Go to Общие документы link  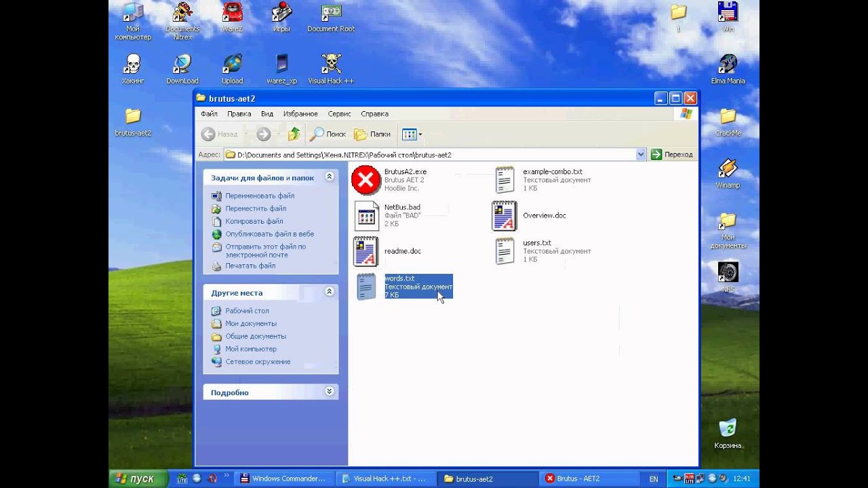(256, 336)
